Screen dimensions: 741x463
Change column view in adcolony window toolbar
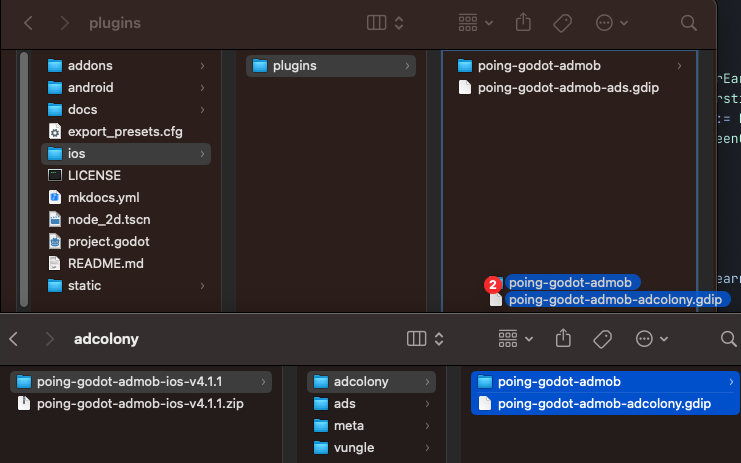click(425, 339)
